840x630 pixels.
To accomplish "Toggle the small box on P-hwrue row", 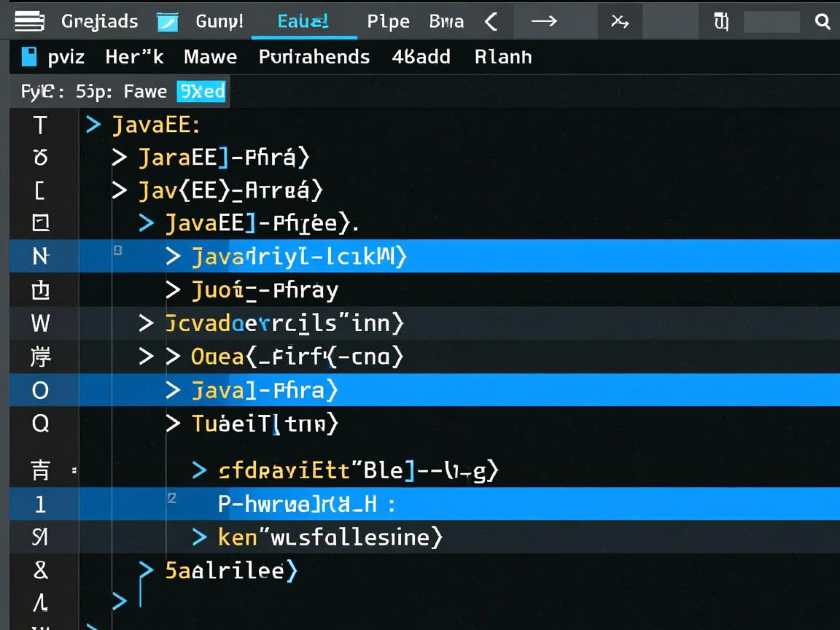I will pos(172,498).
